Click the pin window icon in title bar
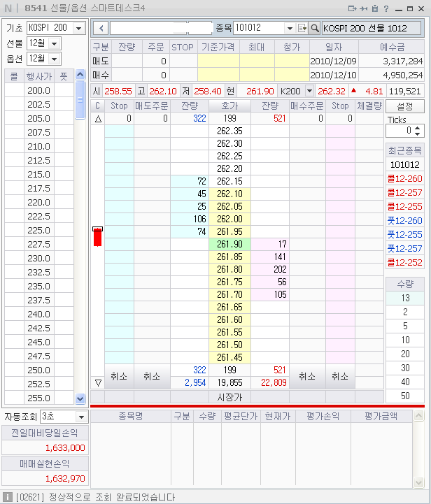The height and width of the screenshot is (504, 431). click(x=363, y=8)
